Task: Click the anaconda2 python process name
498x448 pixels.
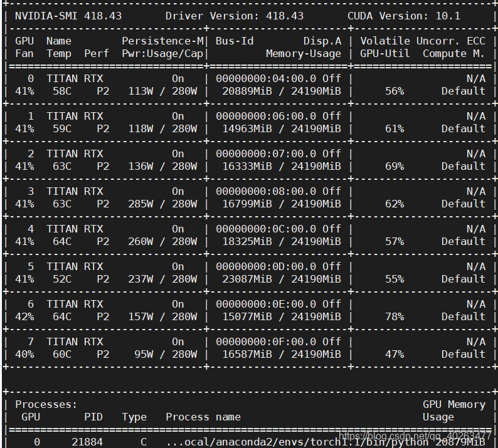Action: pos(297,442)
